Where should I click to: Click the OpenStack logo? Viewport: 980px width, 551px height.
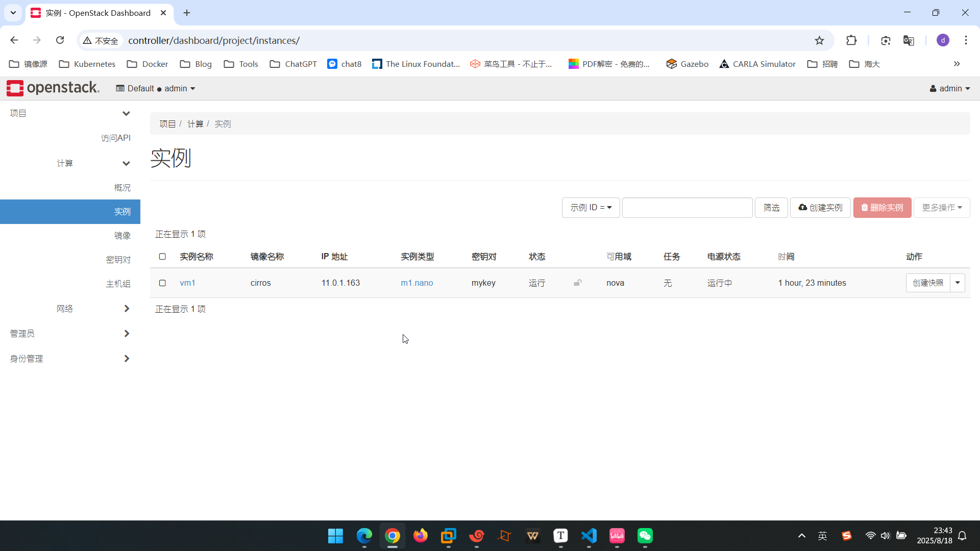tap(53, 88)
